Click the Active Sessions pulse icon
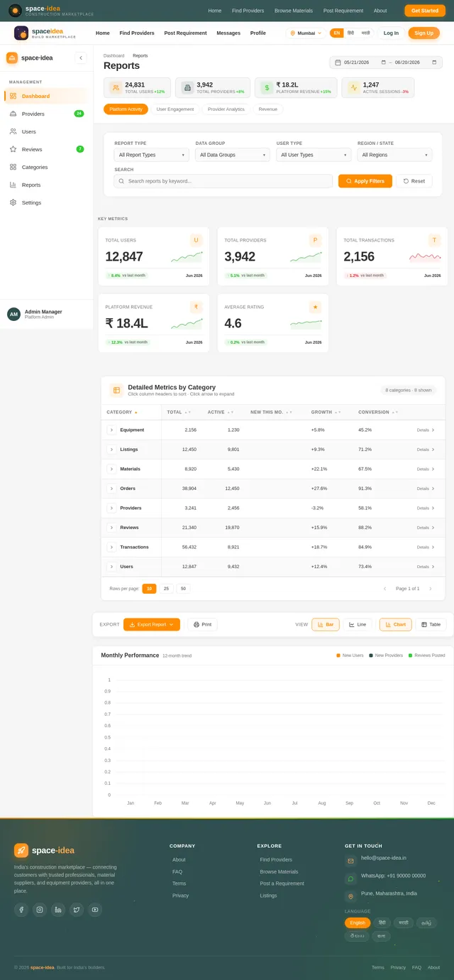454x980 pixels. pos(353,88)
